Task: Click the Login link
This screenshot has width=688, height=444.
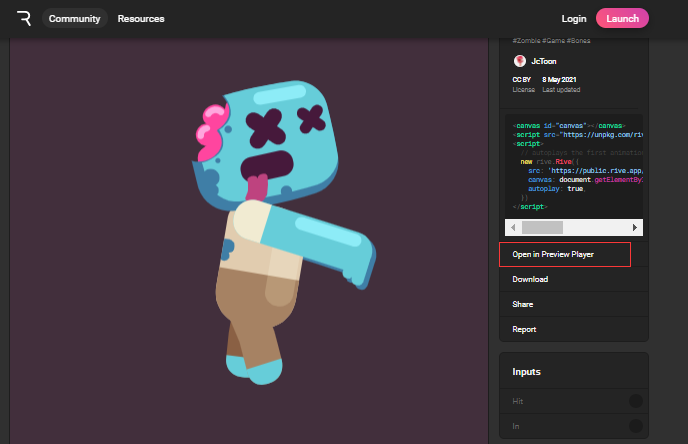Action: click(574, 18)
